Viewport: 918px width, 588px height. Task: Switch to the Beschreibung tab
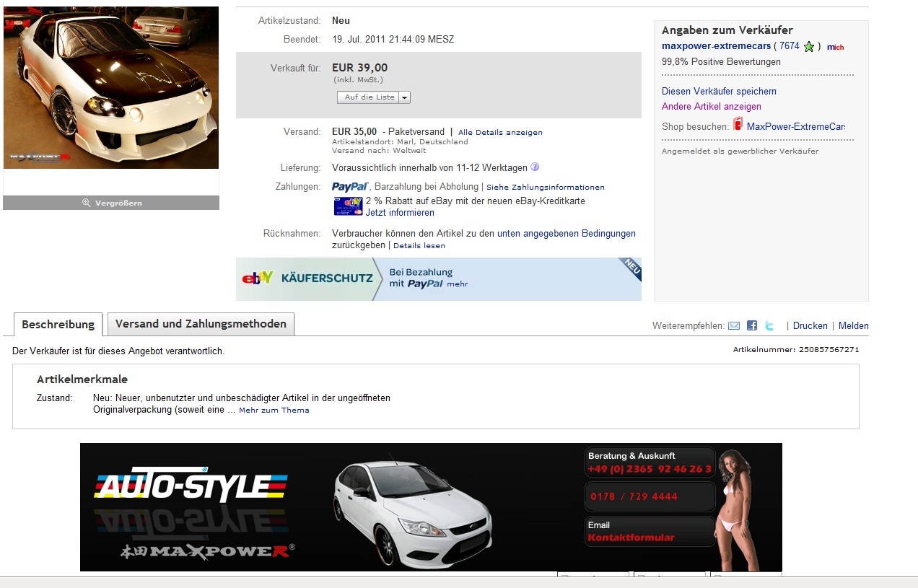(58, 325)
